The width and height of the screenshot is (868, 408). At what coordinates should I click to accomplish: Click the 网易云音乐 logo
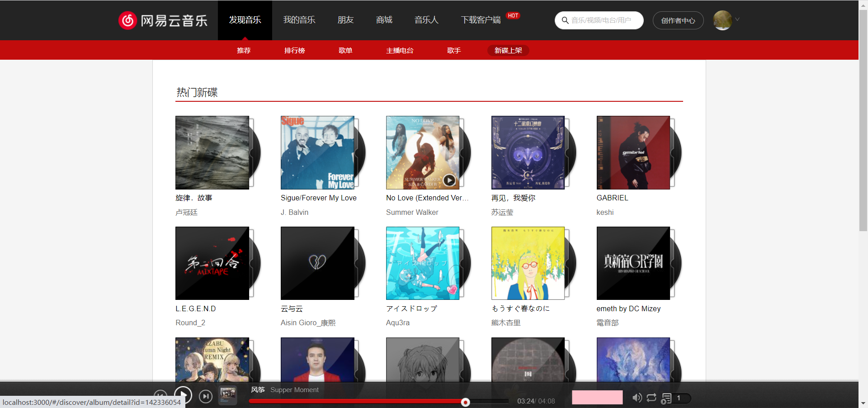pos(163,20)
